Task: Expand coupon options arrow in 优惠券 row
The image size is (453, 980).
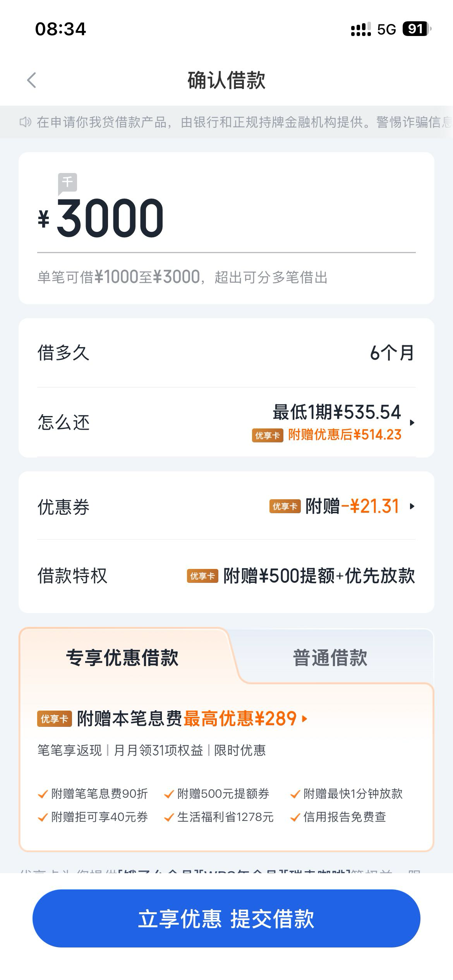Action: pos(412,506)
